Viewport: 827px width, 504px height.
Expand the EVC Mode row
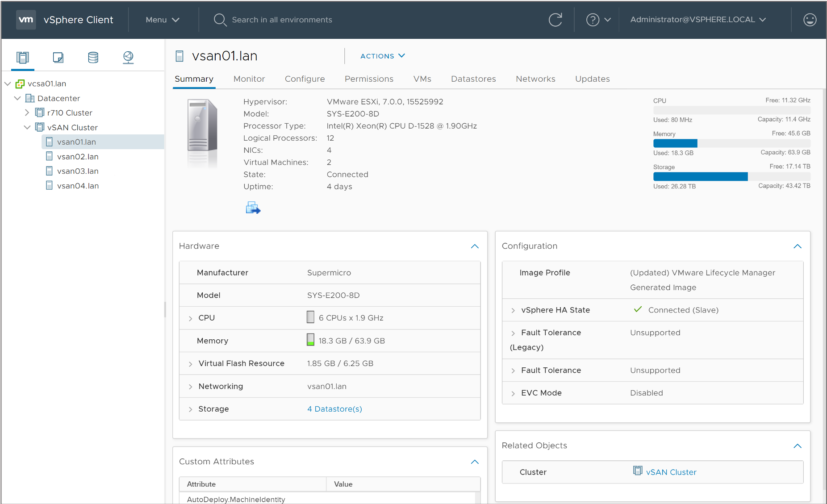click(513, 393)
